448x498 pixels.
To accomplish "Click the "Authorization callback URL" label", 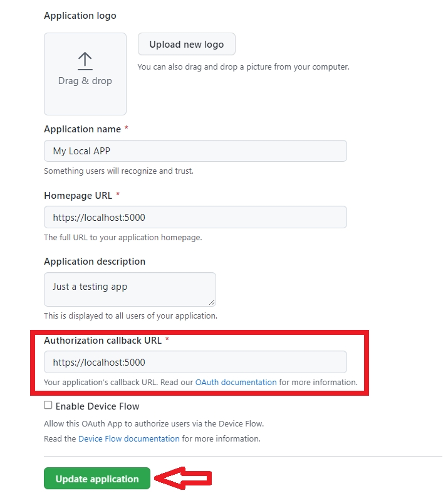I will (x=103, y=341).
